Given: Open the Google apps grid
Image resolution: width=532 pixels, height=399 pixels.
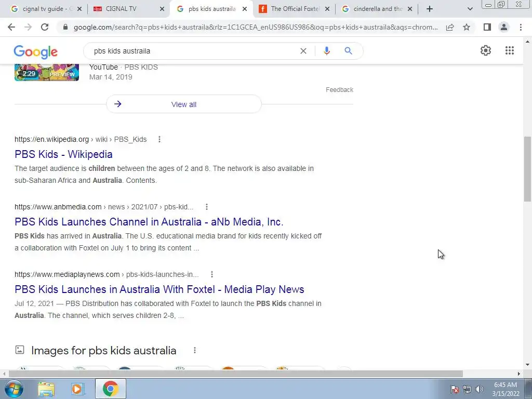Looking at the screenshot, I should 510,50.
